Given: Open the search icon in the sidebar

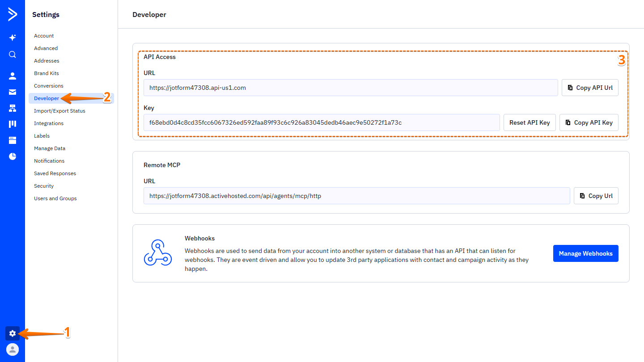Looking at the screenshot, I should [x=13, y=54].
